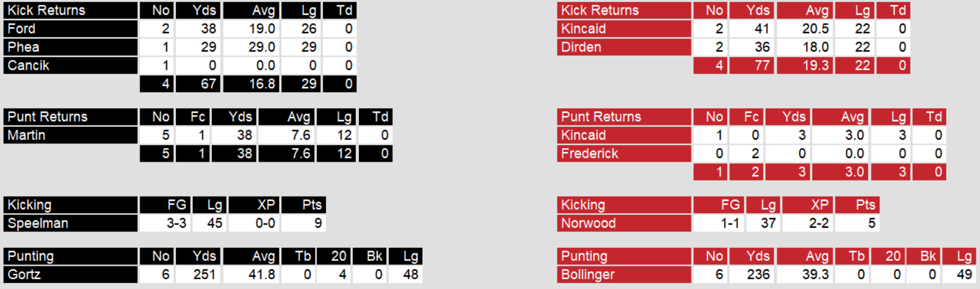Select the red Punt Returns header
980x289 pixels.
coord(601,117)
